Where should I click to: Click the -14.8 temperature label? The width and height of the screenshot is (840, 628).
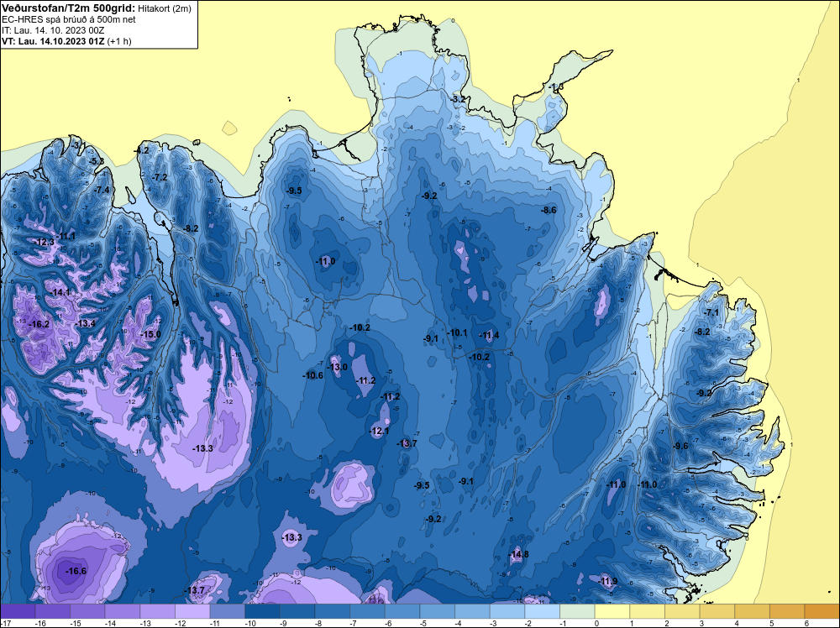pos(518,555)
